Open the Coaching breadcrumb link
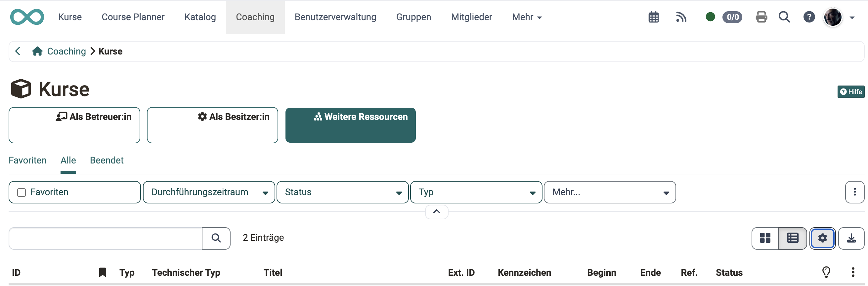 [x=66, y=51]
